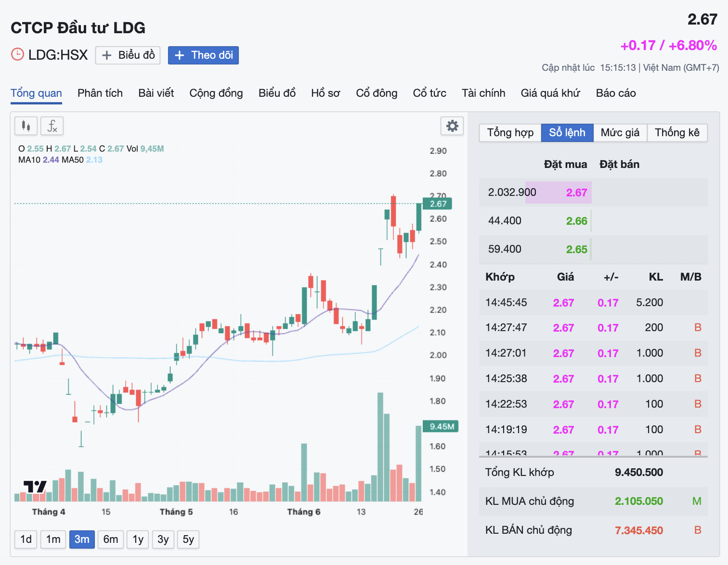Switch to the Tổng quan tab
Viewport: 728px width, 565px height.
coord(37,93)
